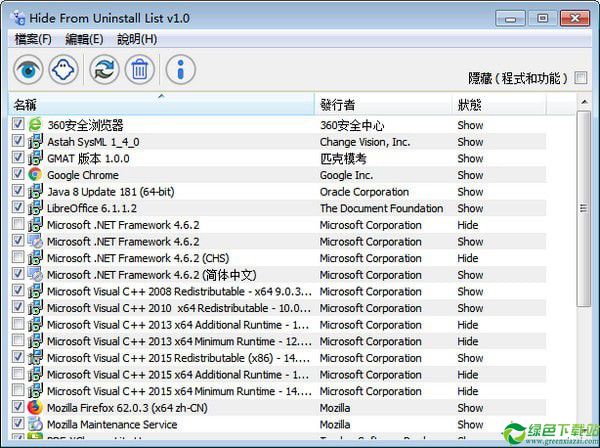Click the Mozilla Firefox app icon

click(35, 408)
